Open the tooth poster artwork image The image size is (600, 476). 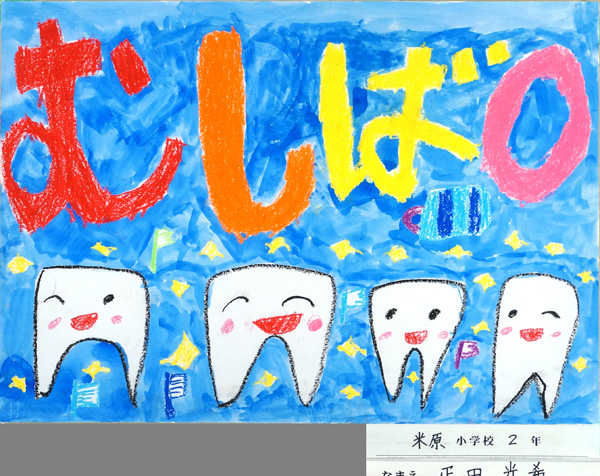[x=300, y=211]
